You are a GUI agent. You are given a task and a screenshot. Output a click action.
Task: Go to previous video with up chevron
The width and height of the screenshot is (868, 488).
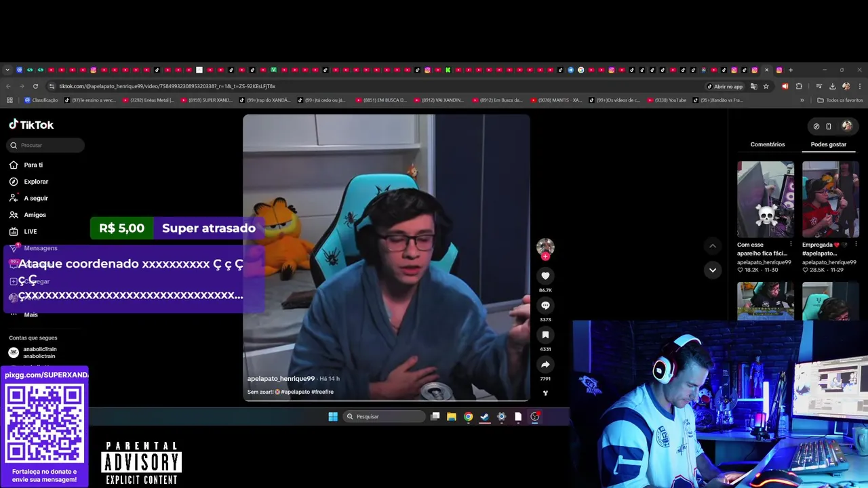point(712,245)
